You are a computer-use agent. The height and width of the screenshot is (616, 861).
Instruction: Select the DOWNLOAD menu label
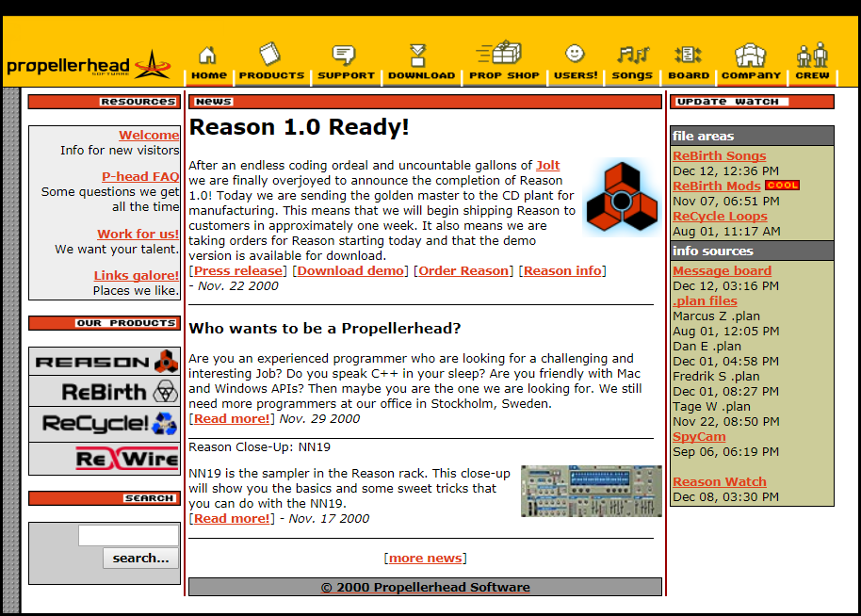point(422,75)
